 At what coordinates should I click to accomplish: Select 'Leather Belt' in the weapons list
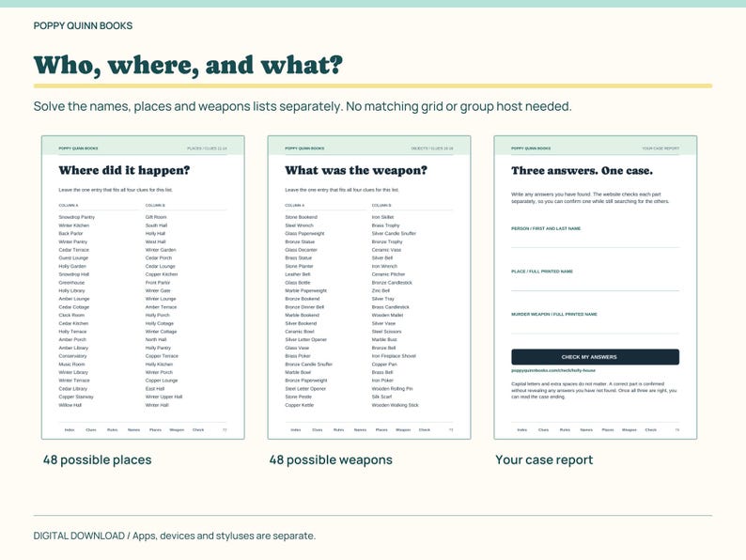tap(298, 274)
